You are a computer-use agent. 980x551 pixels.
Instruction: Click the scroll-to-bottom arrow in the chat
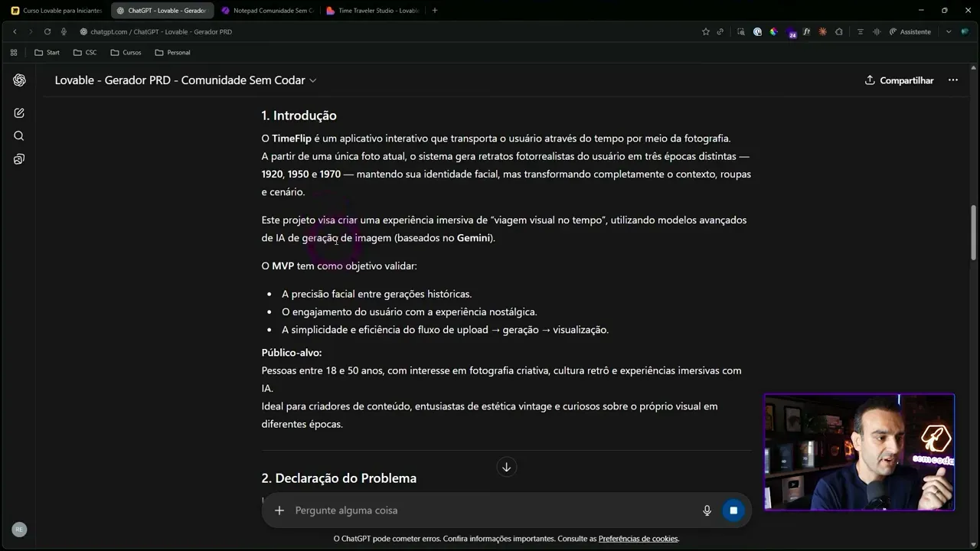coord(506,467)
